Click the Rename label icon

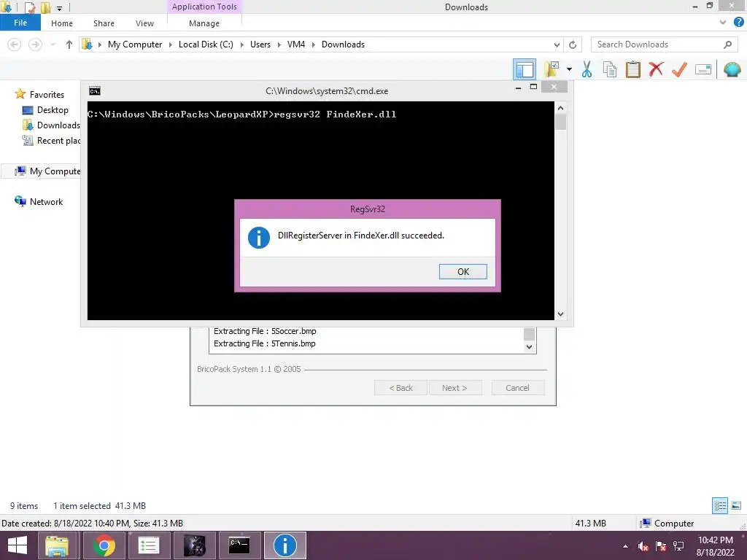pyautogui.click(x=703, y=69)
